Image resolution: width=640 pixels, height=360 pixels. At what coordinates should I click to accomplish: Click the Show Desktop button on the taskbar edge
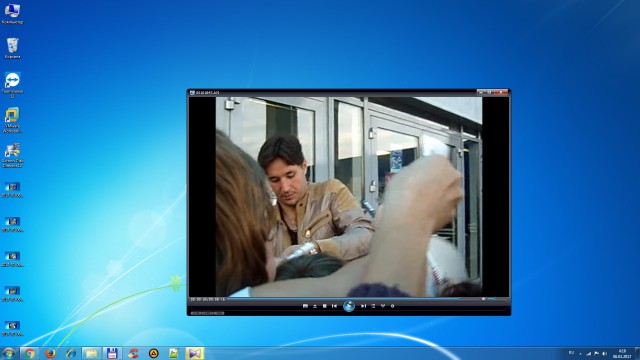pyautogui.click(x=637, y=353)
